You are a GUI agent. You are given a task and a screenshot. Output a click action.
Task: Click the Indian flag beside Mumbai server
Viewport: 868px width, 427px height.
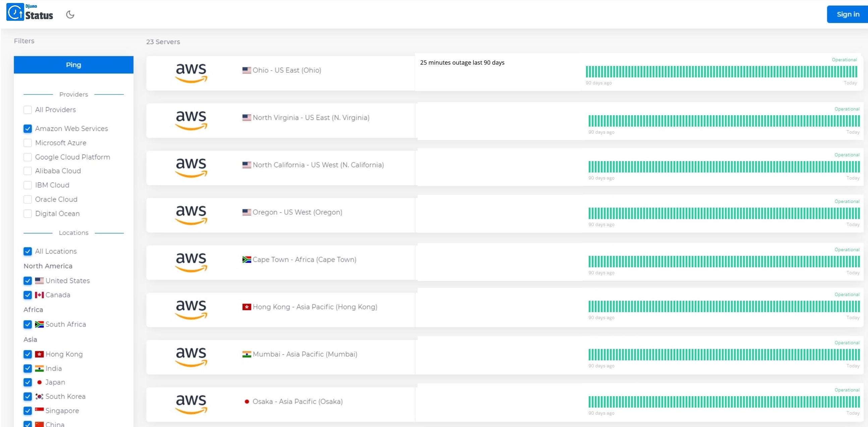click(x=247, y=354)
